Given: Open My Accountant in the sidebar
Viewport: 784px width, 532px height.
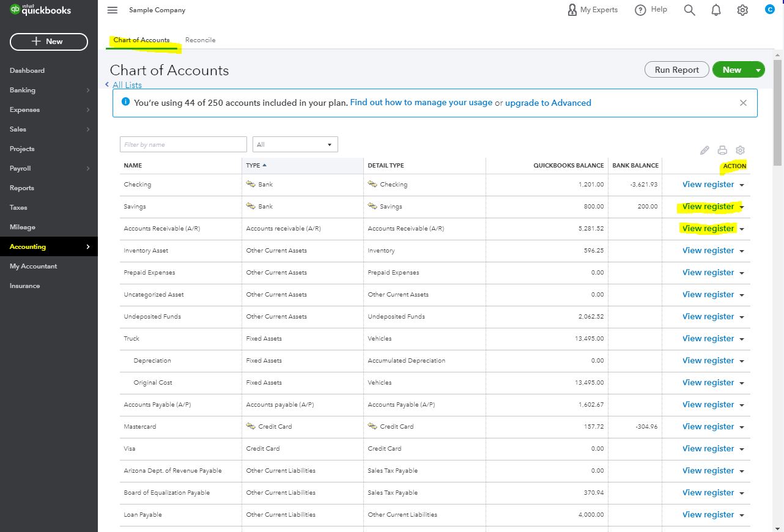Looking at the screenshot, I should [x=33, y=266].
